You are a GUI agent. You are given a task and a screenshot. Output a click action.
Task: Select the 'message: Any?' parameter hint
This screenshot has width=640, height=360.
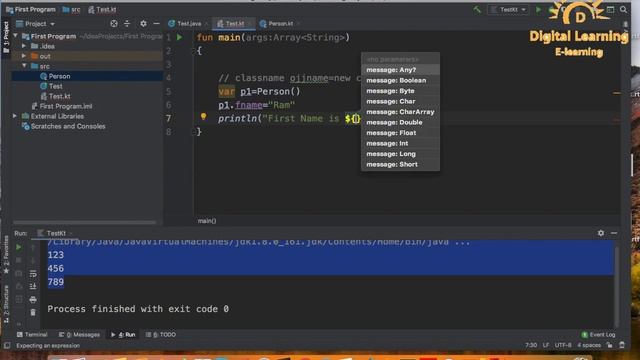point(400,70)
